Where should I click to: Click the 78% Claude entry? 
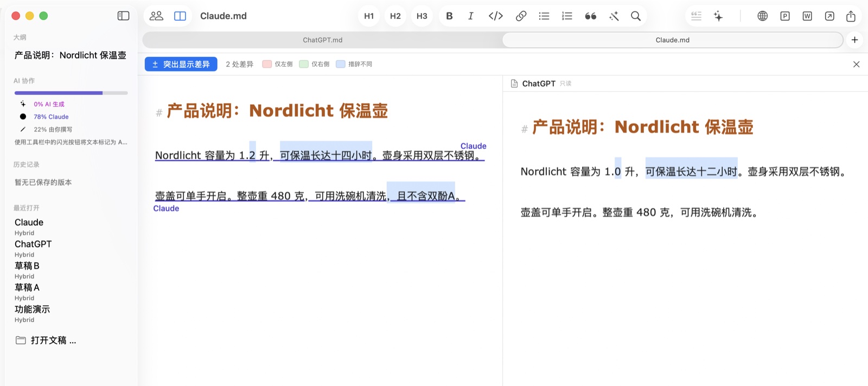pyautogui.click(x=51, y=117)
